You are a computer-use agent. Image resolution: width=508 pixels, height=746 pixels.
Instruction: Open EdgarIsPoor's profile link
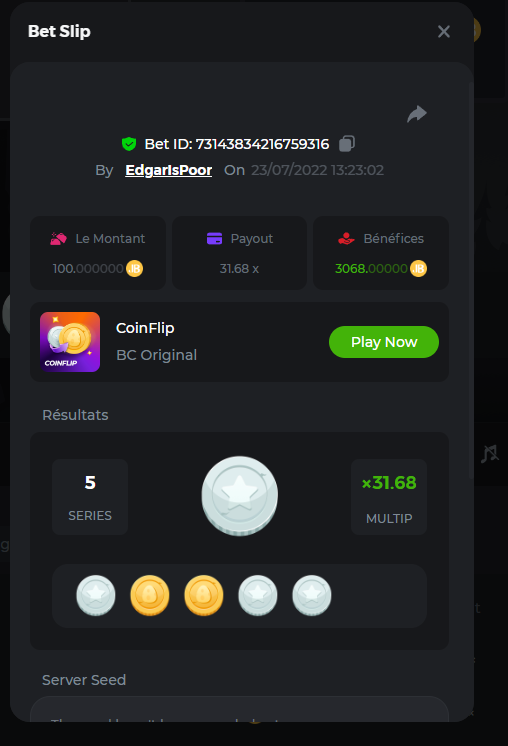pos(168,170)
